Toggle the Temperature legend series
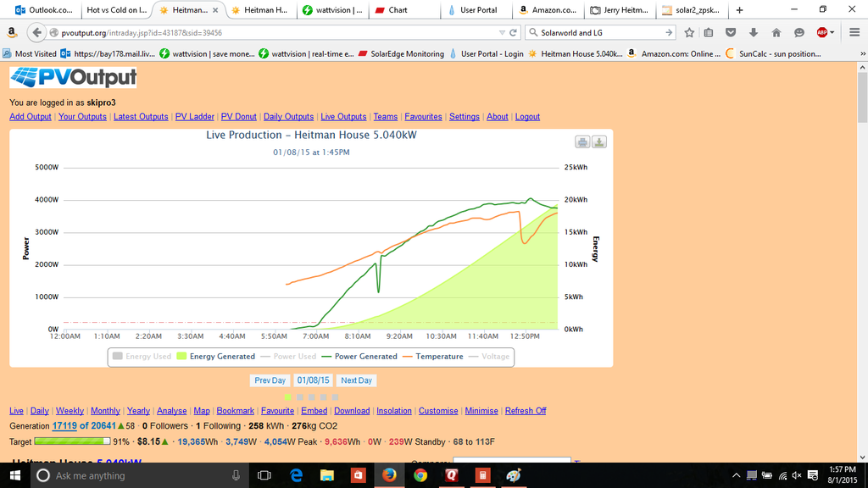The image size is (868, 488). click(433, 357)
